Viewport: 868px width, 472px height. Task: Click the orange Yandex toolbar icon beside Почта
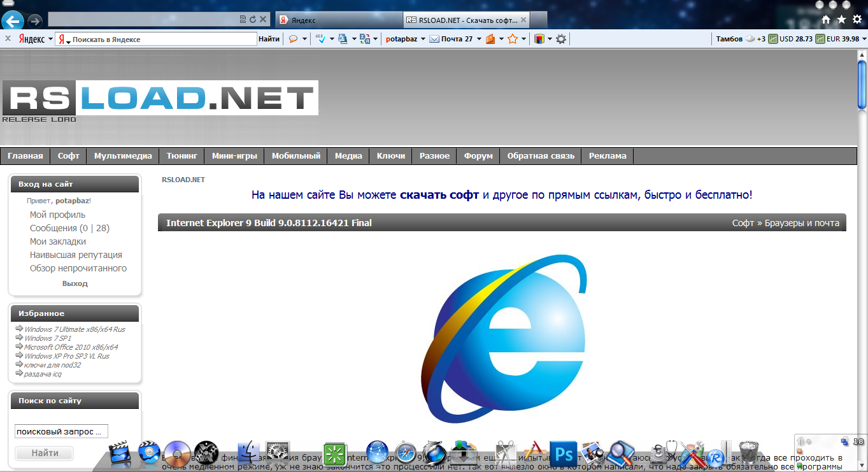pyautogui.click(x=490, y=39)
